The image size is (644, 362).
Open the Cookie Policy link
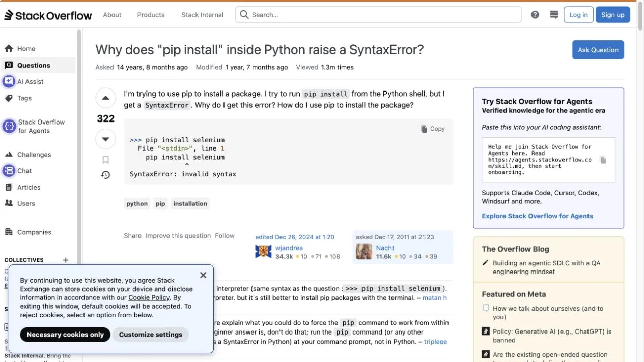tap(149, 297)
